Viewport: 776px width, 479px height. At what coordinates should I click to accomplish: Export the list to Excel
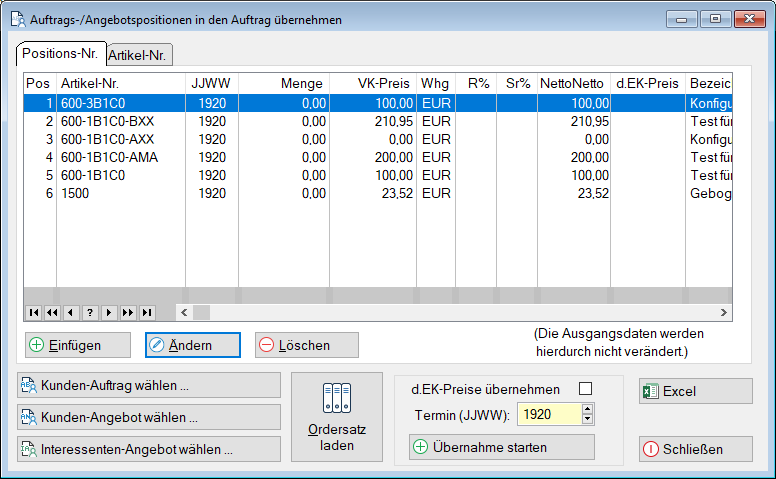point(695,392)
